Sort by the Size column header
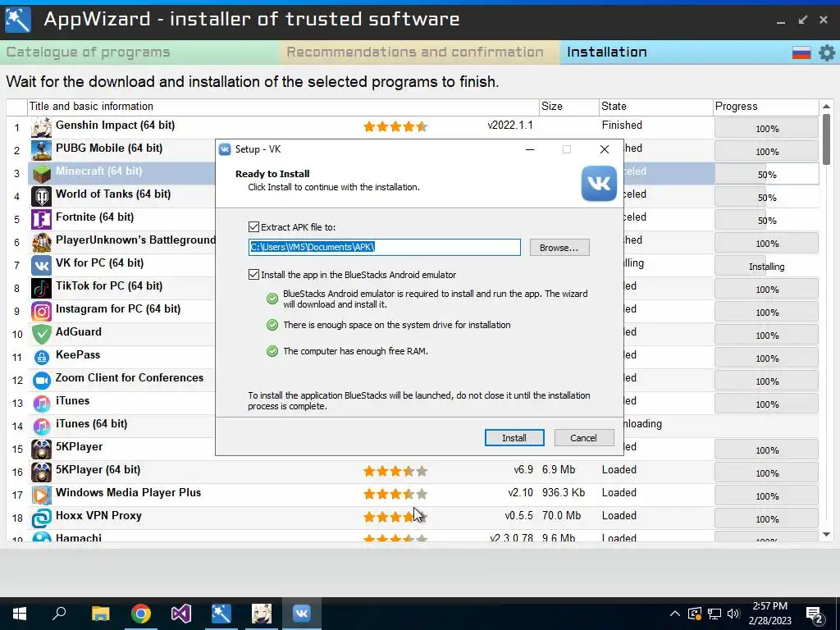The width and height of the screenshot is (840, 630). [569, 107]
